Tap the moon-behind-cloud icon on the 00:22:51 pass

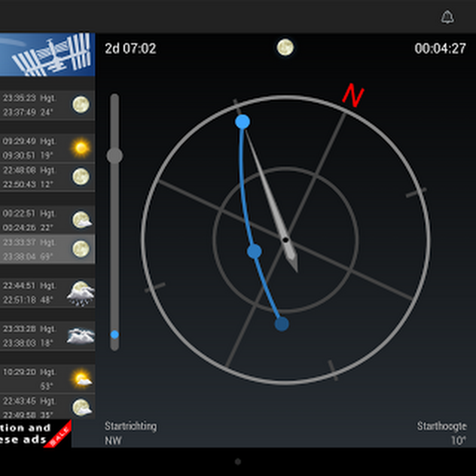(80, 220)
